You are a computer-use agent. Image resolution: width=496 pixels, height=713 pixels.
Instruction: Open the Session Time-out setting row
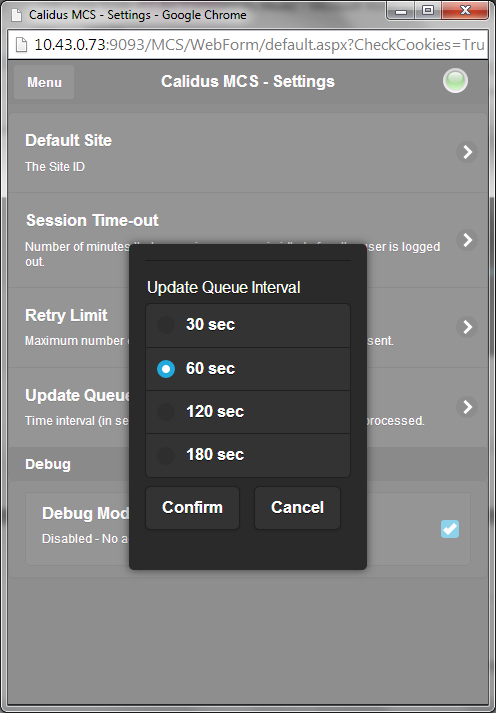[x=248, y=240]
